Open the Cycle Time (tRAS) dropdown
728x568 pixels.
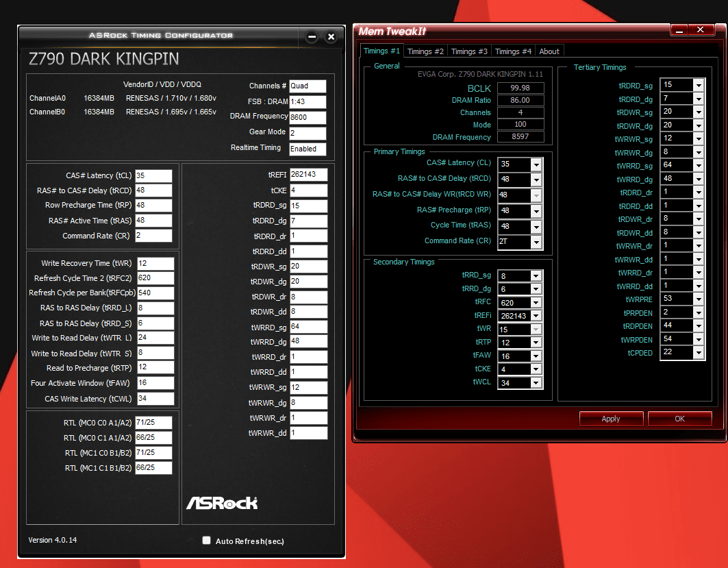click(x=536, y=227)
